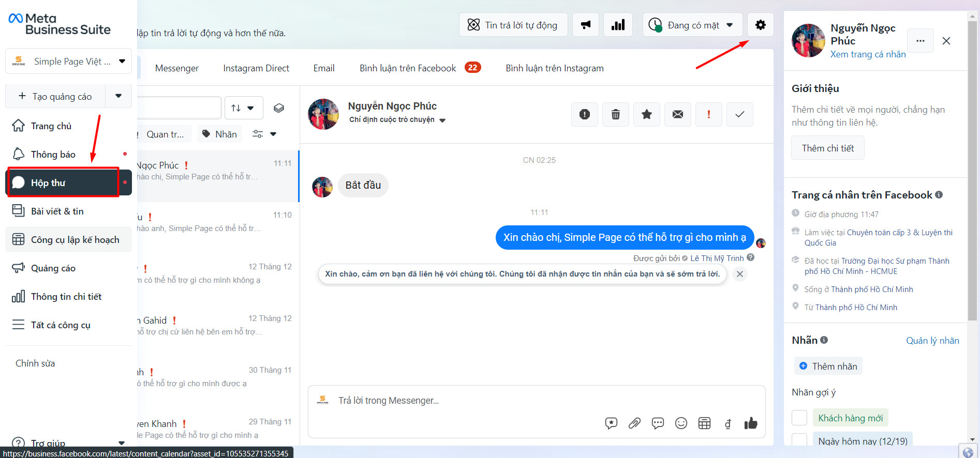Open the emoji picker
980x458 pixels.
point(681,423)
